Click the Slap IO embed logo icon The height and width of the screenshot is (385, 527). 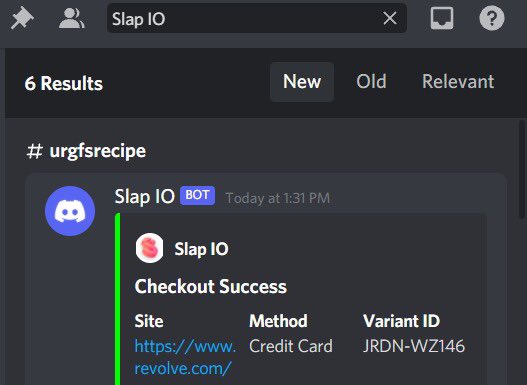(x=150, y=248)
